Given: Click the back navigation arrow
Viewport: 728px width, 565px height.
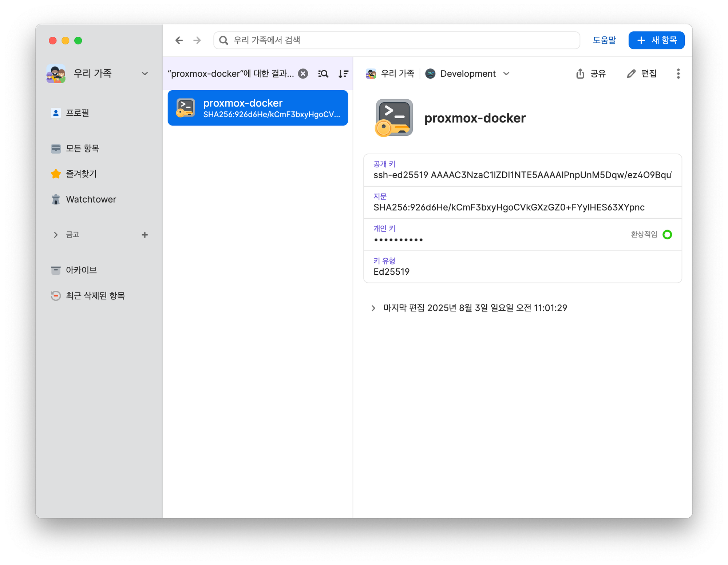Looking at the screenshot, I should [179, 40].
